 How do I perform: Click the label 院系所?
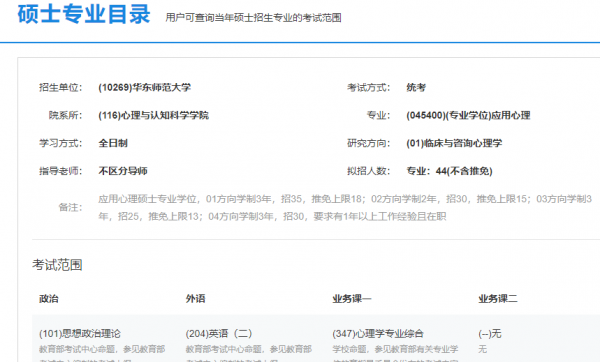coord(65,116)
